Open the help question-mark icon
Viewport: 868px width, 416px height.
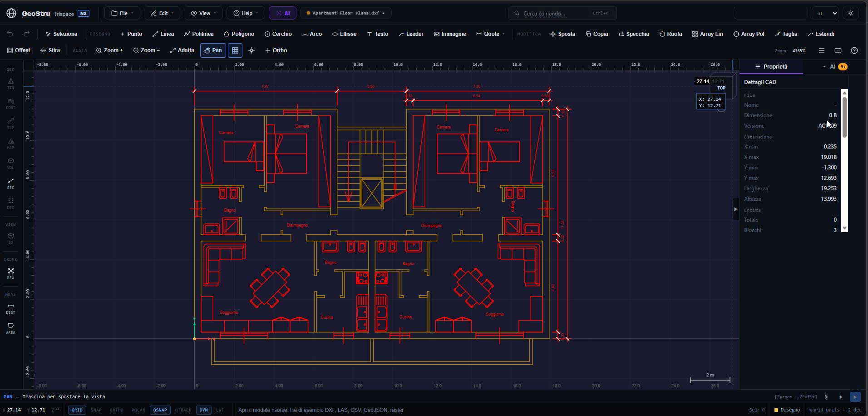(854, 50)
